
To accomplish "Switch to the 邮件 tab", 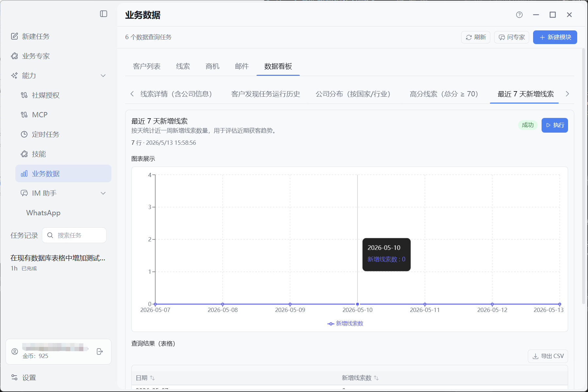I will [x=242, y=66].
